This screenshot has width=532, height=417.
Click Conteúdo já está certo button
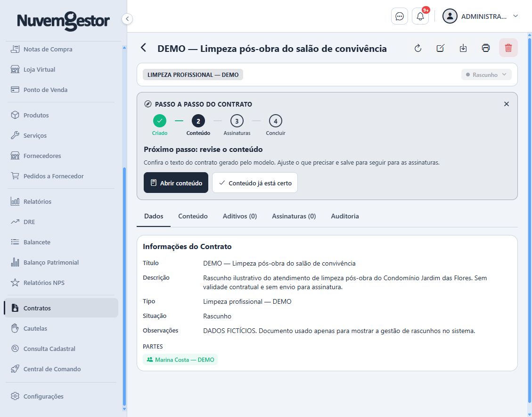[x=255, y=183]
